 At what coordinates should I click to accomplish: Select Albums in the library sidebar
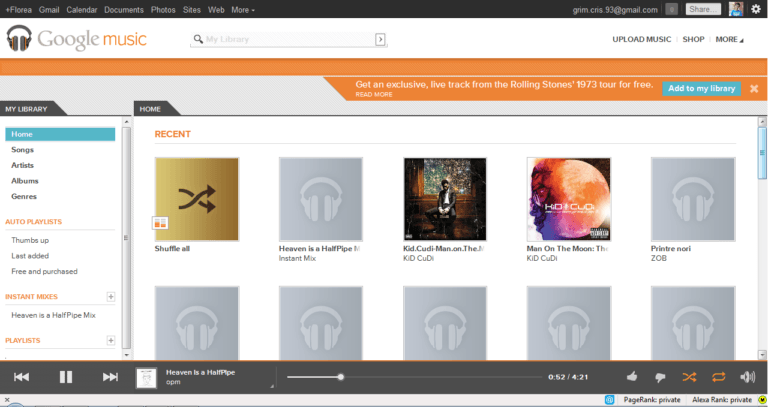(x=25, y=181)
